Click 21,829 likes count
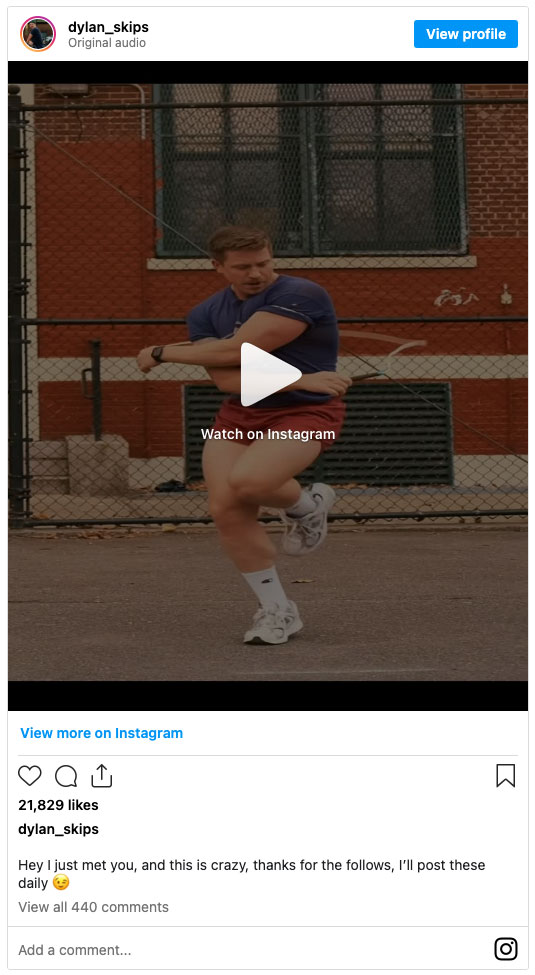The width and height of the screenshot is (535, 975). [x=58, y=805]
